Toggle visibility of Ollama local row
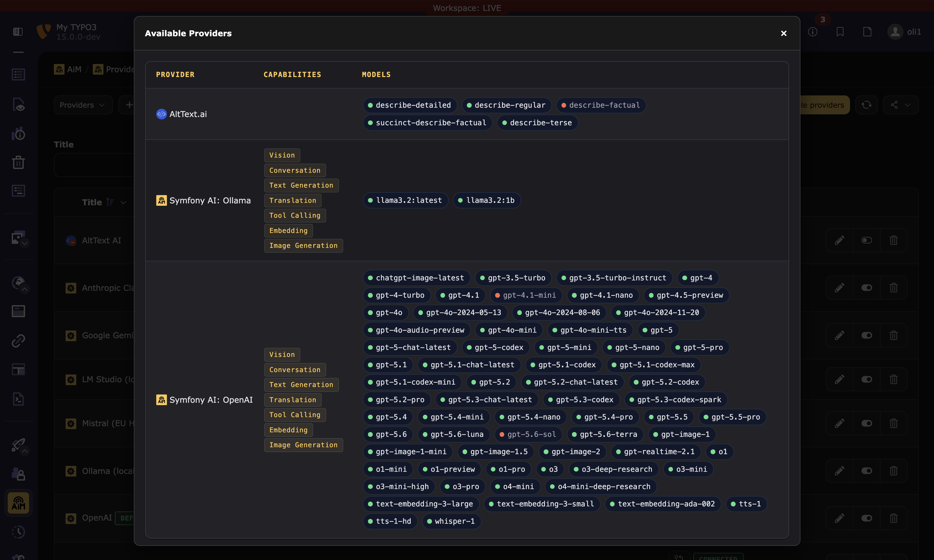Image resolution: width=934 pixels, height=560 pixels. 867,471
